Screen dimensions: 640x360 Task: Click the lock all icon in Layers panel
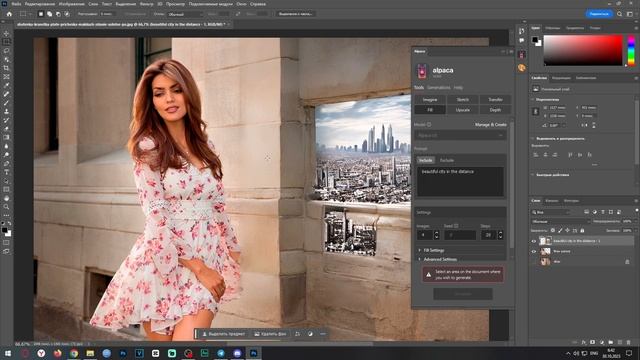(582, 231)
